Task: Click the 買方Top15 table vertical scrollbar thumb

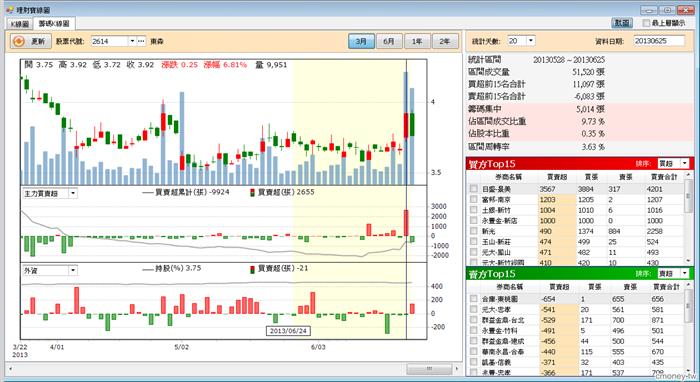Action: pyautogui.click(x=688, y=196)
